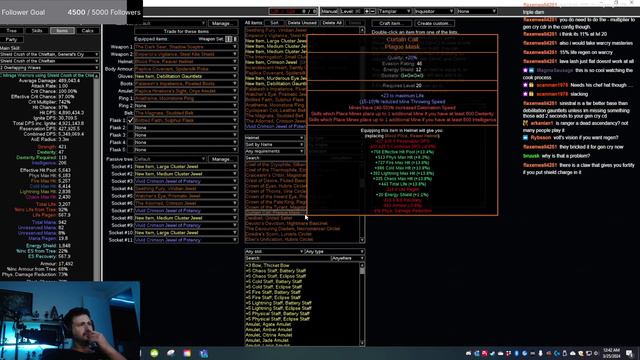Open the Templar class dropdown

pos(394,11)
